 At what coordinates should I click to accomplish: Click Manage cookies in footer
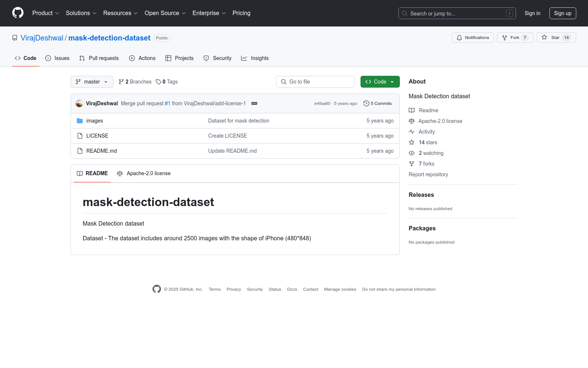tap(340, 289)
